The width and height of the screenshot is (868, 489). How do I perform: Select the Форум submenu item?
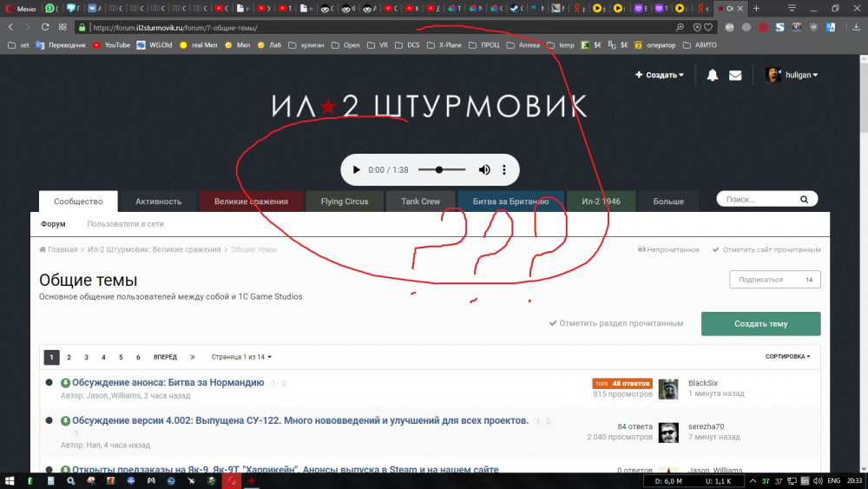click(x=53, y=224)
